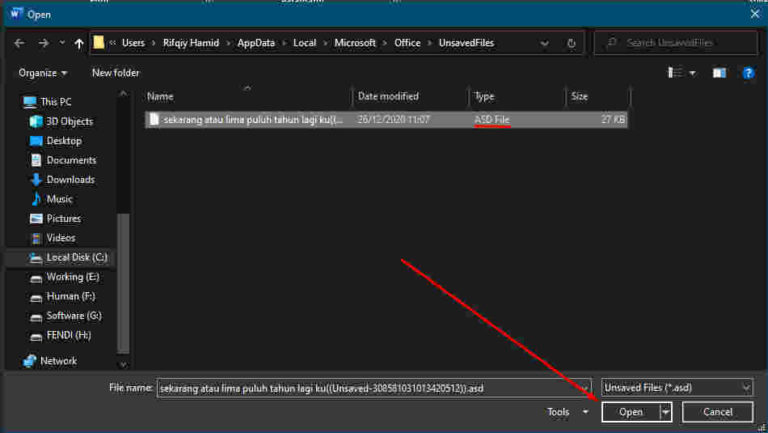Image resolution: width=768 pixels, height=433 pixels.
Task: Open Pictures in navigation pane
Action: [x=55, y=218]
